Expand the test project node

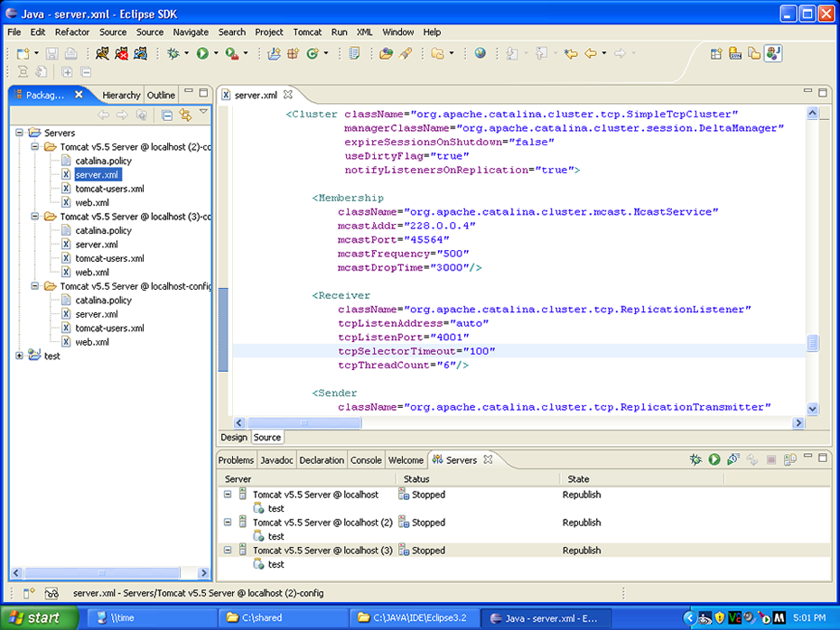[19, 356]
